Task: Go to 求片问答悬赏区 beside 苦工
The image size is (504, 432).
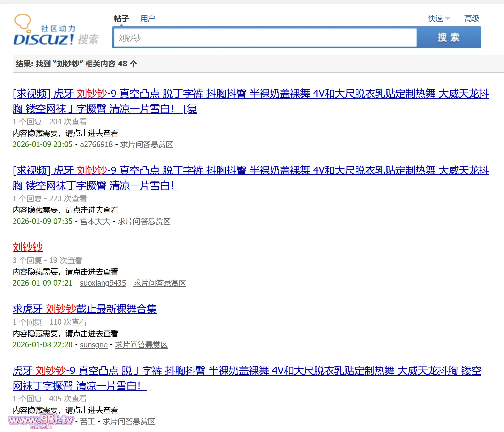Action: click(129, 422)
